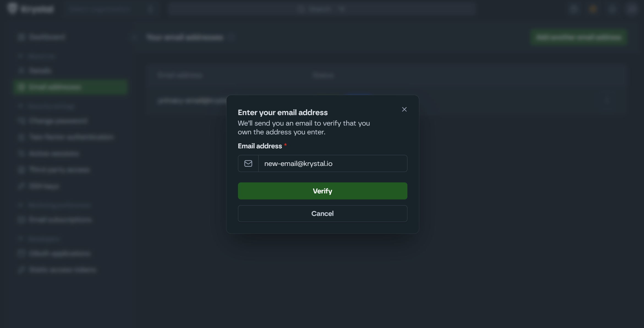The width and height of the screenshot is (644, 328).
Task: Open Email subscriptions in the sidebar
Action: coord(60,220)
